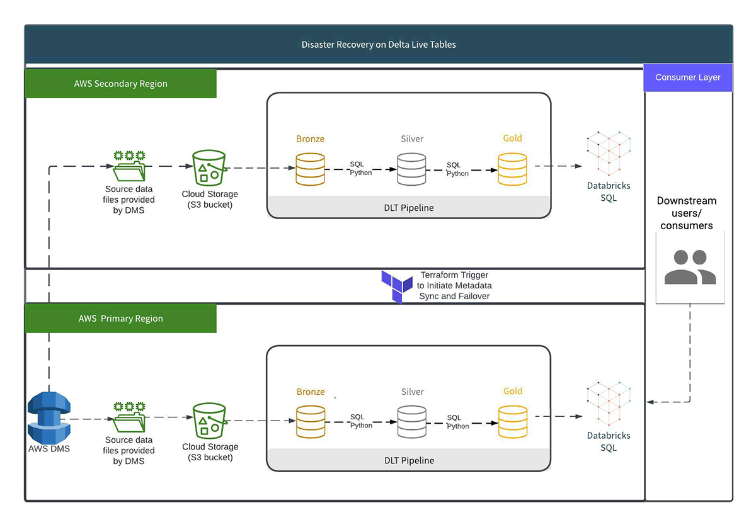This screenshot has height=532, width=756.
Task: Click the Disaster Recovery on Delta Live Tables title
Action: point(379,45)
